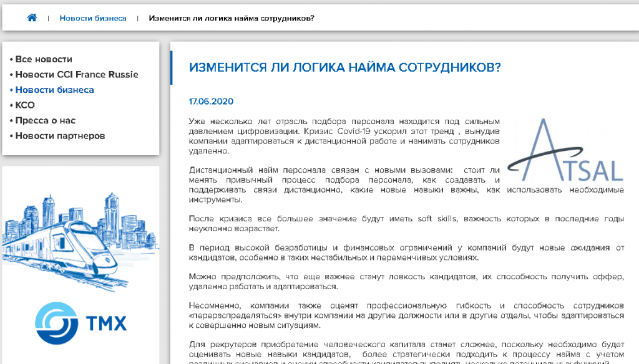Click the TMX text beside the emblem
This screenshot has height=364, width=639.
(x=105, y=323)
